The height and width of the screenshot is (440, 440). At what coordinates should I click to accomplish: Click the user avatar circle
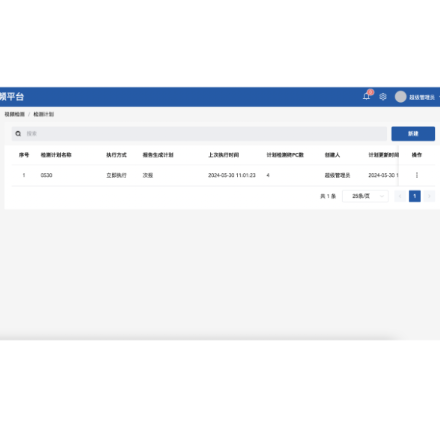pos(400,97)
